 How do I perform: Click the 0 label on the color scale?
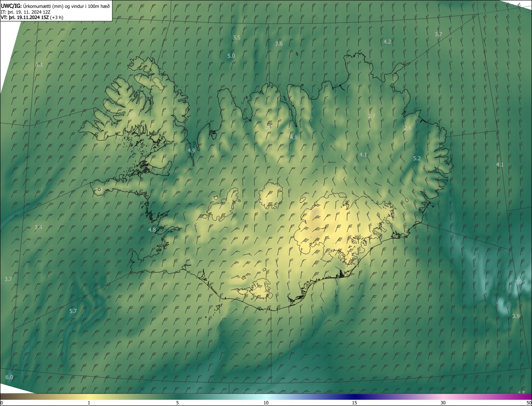[2, 403]
